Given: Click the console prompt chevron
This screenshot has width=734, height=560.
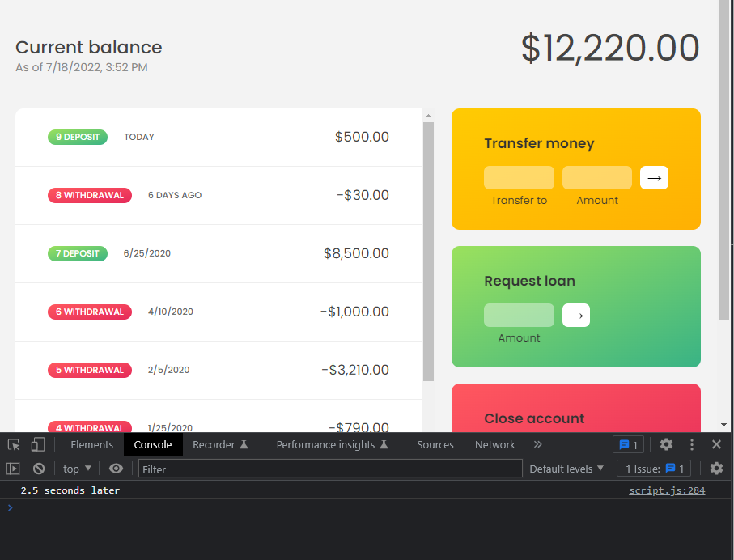Looking at the screenshot, I should point(10,507).
